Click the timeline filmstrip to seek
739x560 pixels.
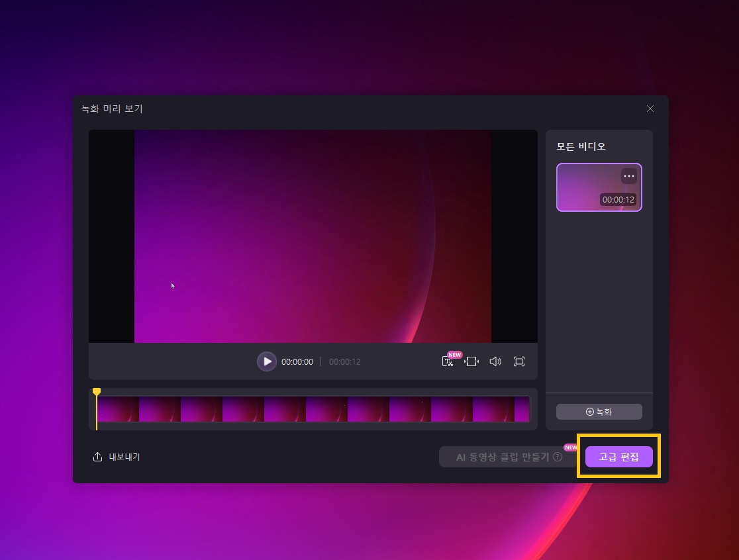[x=313, y=409]
